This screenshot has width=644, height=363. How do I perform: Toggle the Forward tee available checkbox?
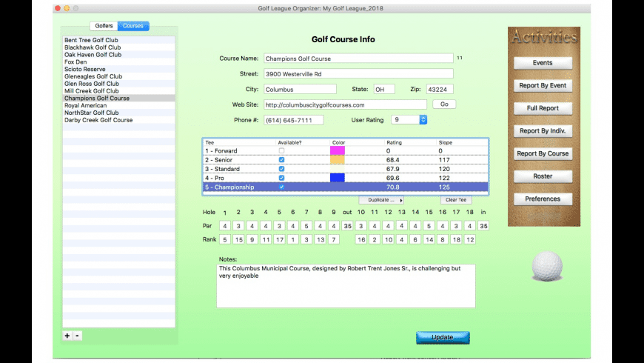[x=281, y=151]
